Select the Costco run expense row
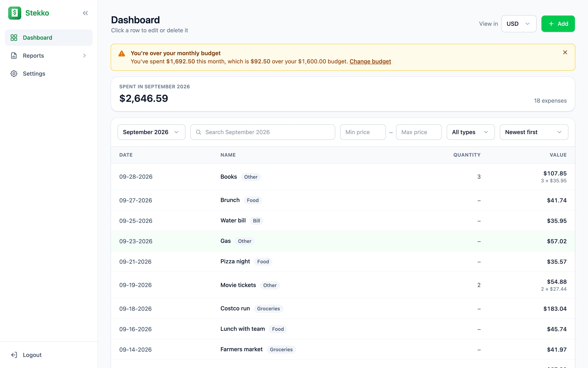The height and width of the screenshot is (368, 588). pyautogui.click(x=343, y=309)
